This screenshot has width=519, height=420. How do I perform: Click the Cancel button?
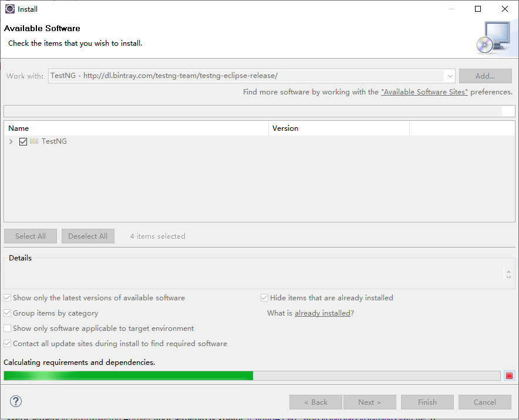click(484, 402)
